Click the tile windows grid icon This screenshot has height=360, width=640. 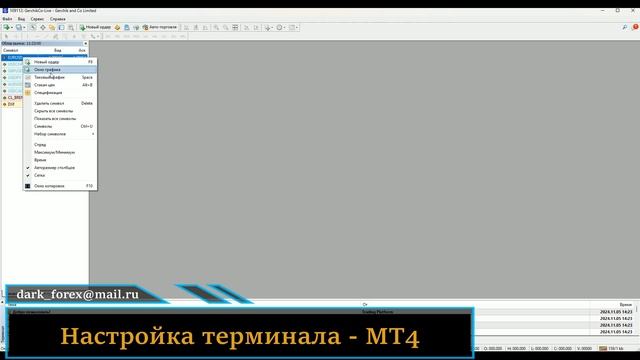235,27
